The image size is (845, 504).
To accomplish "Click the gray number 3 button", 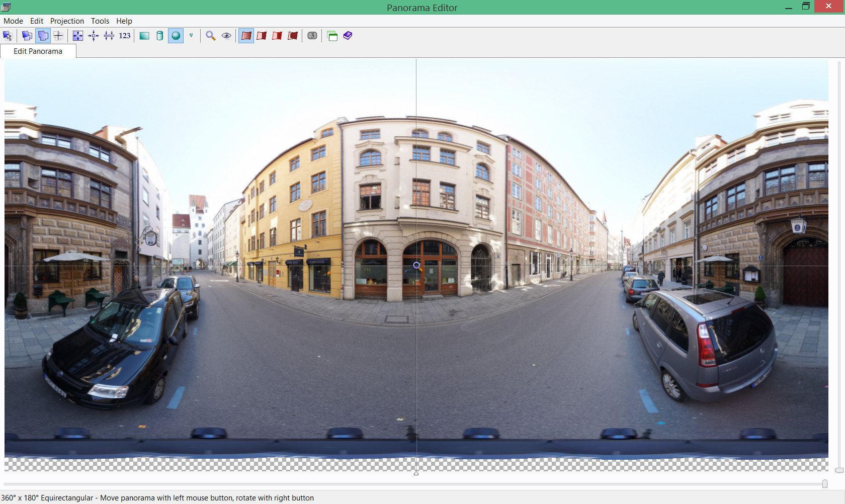I will (x=312, y=36).
